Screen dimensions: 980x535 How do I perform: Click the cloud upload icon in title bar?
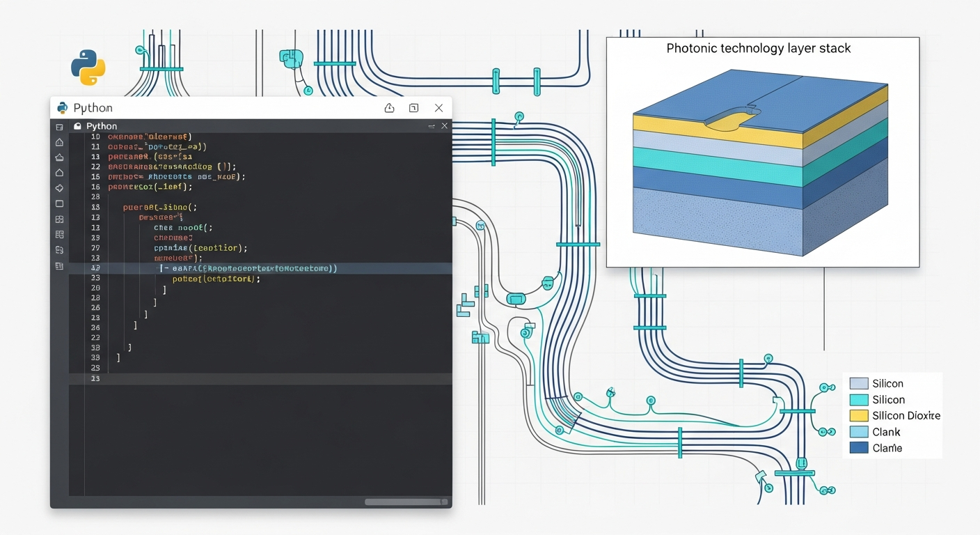[389, 108]
